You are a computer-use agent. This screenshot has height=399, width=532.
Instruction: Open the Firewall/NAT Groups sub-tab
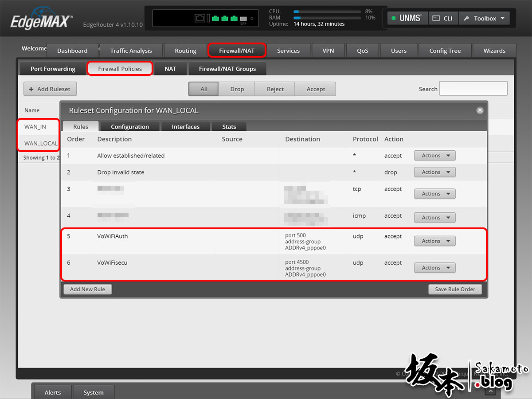(x=227, y=69)
